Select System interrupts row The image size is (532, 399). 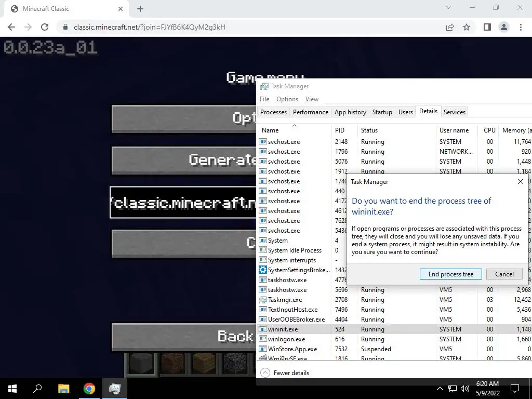click(x=302, y=260)
